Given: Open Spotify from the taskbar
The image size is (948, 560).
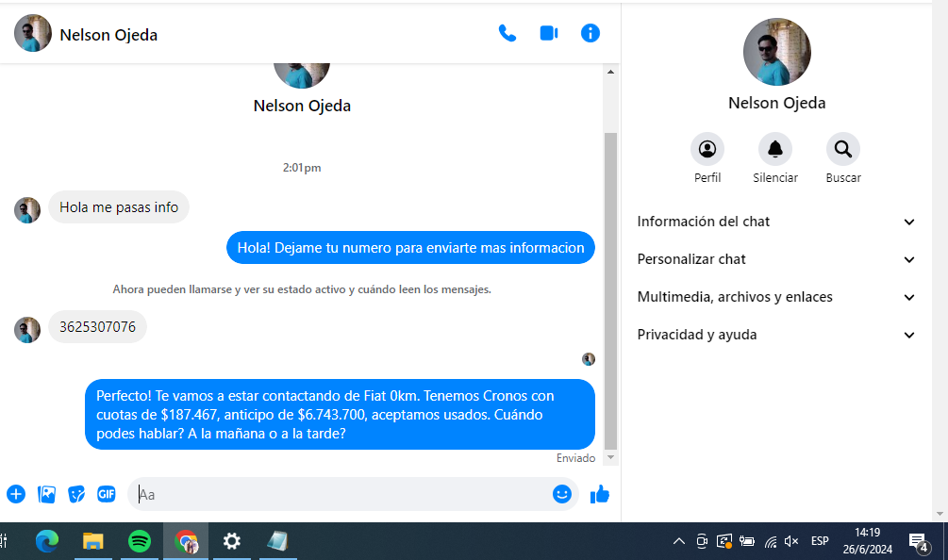Looking at the screenshot, I should click(x=140, y=541).
